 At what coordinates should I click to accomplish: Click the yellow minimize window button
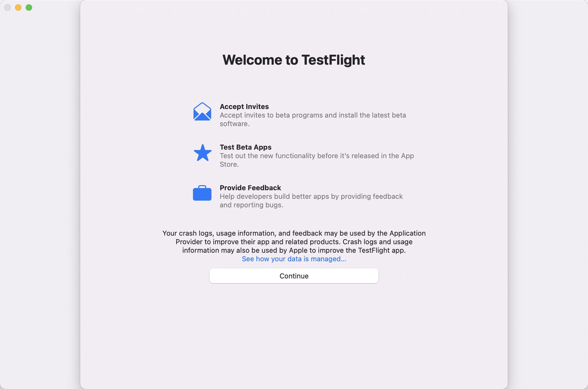(x=18, y=7)
